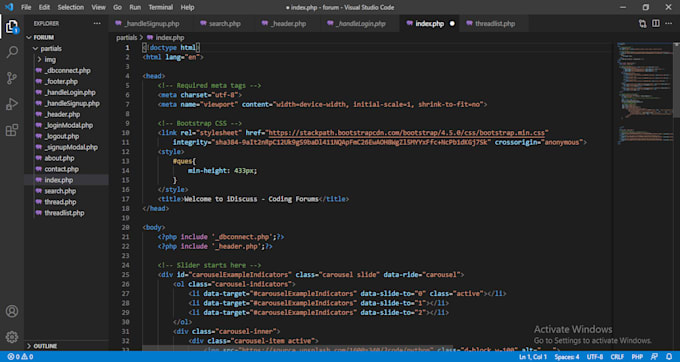Open _handleSignup.php in explorer
This screenshot has height=362, width=680.
(x=72, y=103)
